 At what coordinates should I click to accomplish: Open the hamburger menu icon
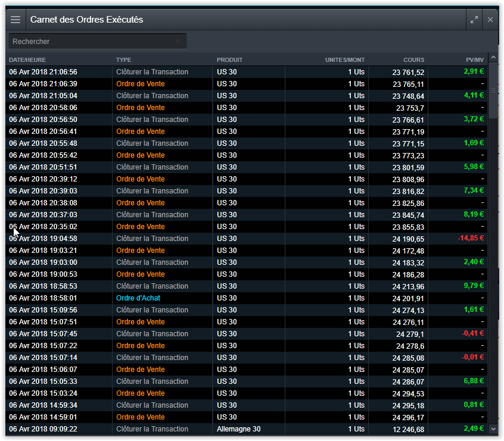coord(15,20)
